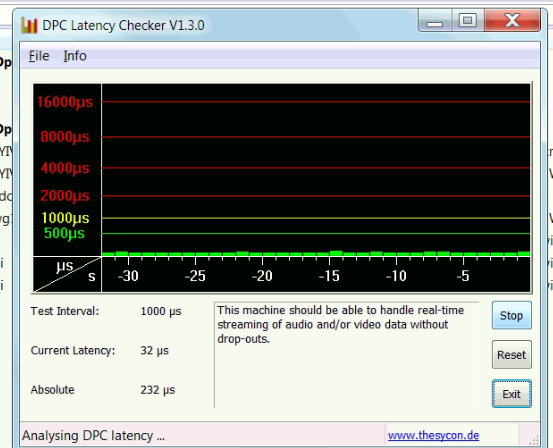The width and height of the screenshot is (553, 448).
Task: Click the -5 time axis label
Action: [463, 276]
